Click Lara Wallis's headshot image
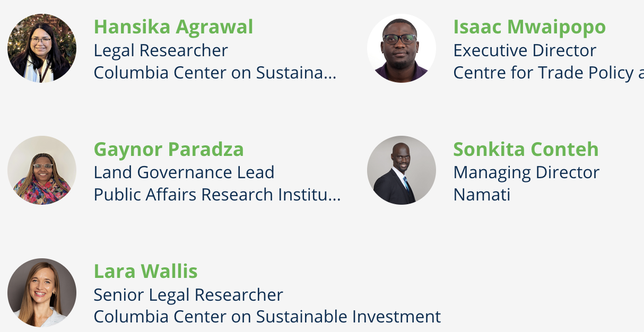This screenshot has height=332, width=644. tap(42, 292)
